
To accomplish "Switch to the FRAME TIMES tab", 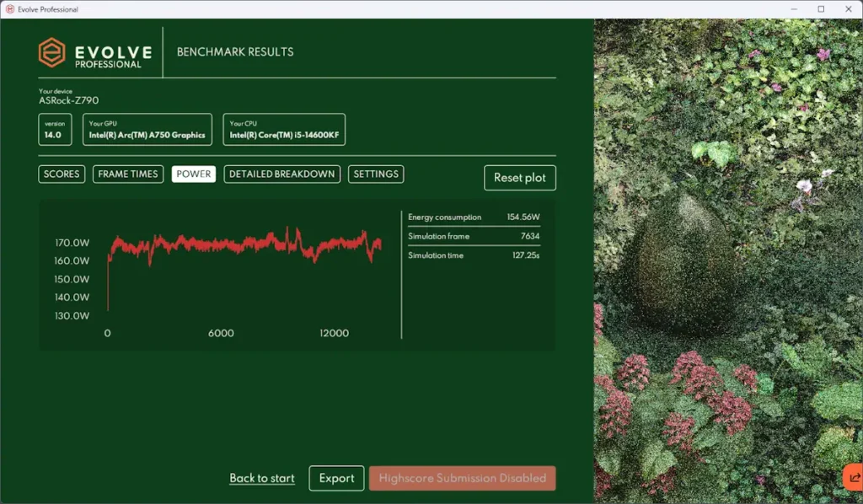I will 128,174.
